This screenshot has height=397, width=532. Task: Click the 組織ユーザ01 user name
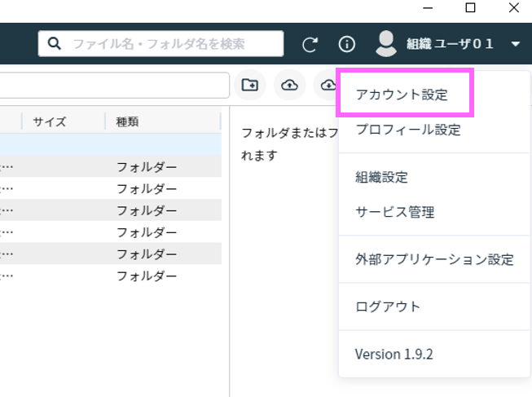pyautogui.click(x=451, y=44)
